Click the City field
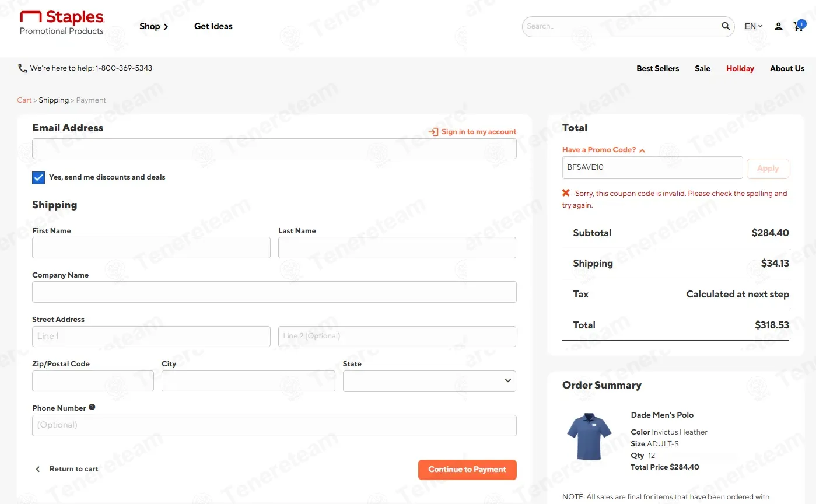The width and height of the screenshot is (816, 504). tap(248, 381)
